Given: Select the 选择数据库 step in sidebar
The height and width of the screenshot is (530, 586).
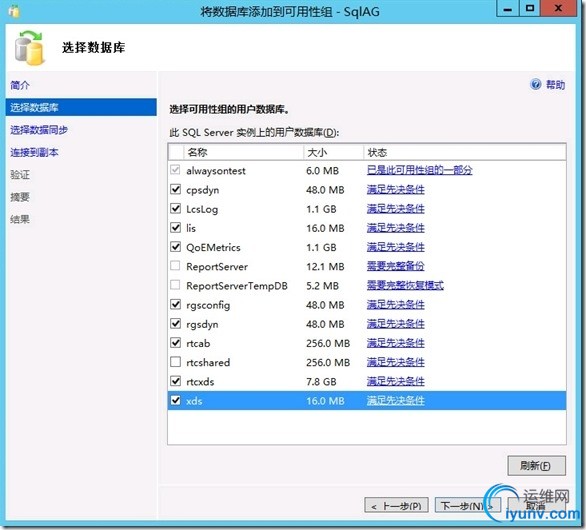Looking at the screenshot, I should click(x=81, y=108).
